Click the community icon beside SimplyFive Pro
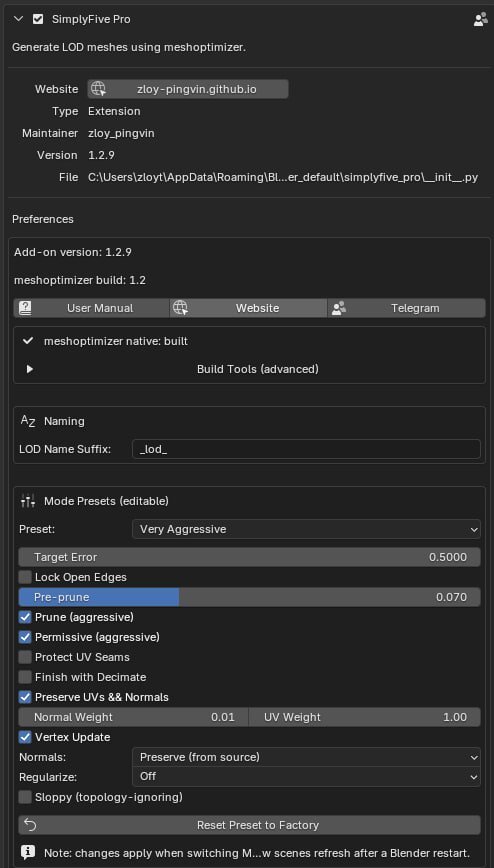Screen dimensions: 494x868 pyautogui.click(x=480, y=19)
